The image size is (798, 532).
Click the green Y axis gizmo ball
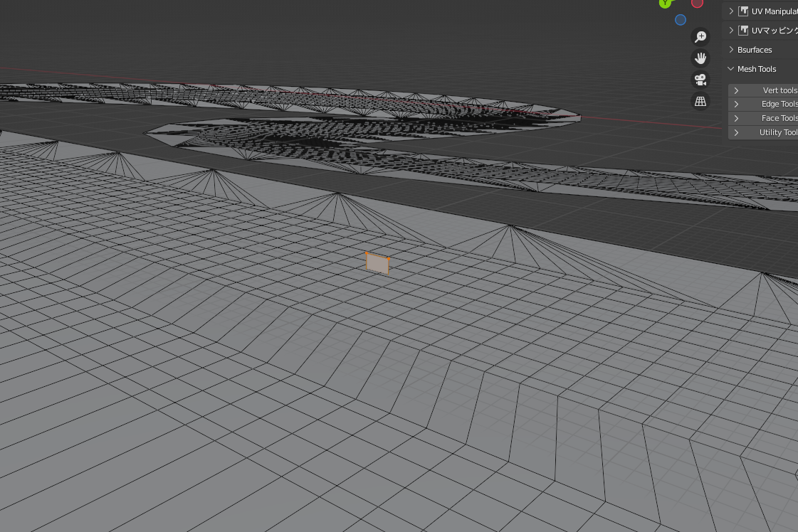pos(665,3)
